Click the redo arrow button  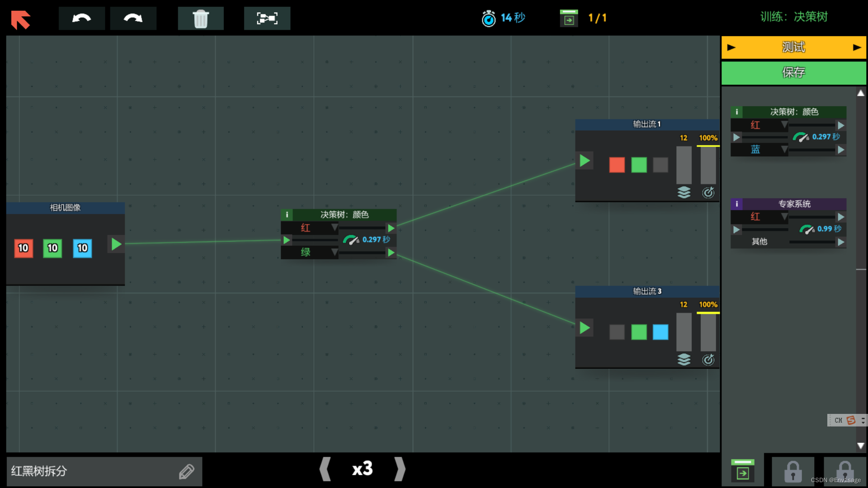point(133,19)
